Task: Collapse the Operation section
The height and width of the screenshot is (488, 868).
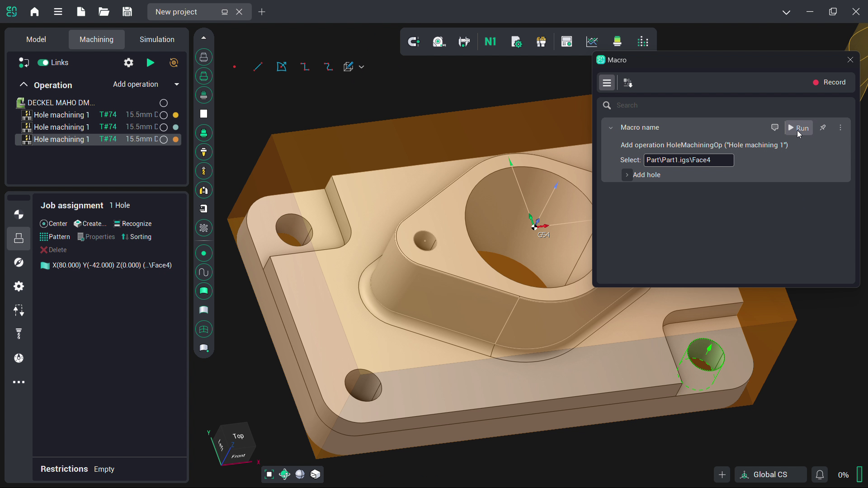Action: (24, 84)
